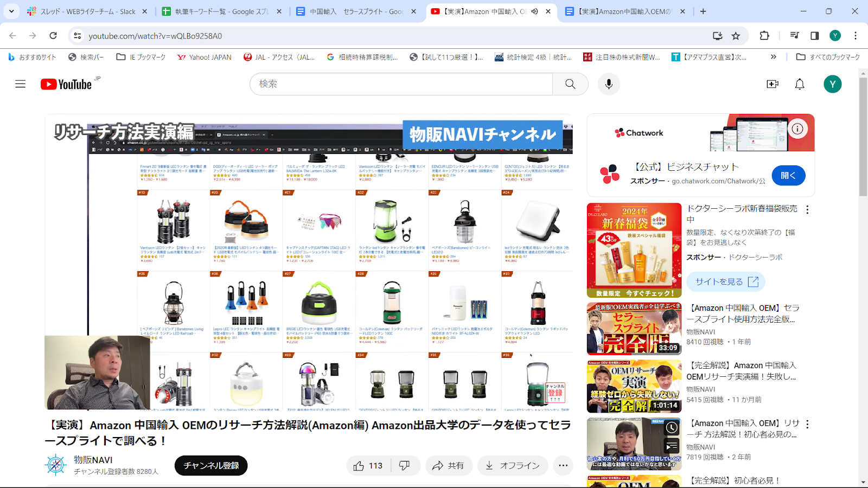Select the YouTube URL in address bar
Viewport: 868px width, 488px height.
(155, 36)
